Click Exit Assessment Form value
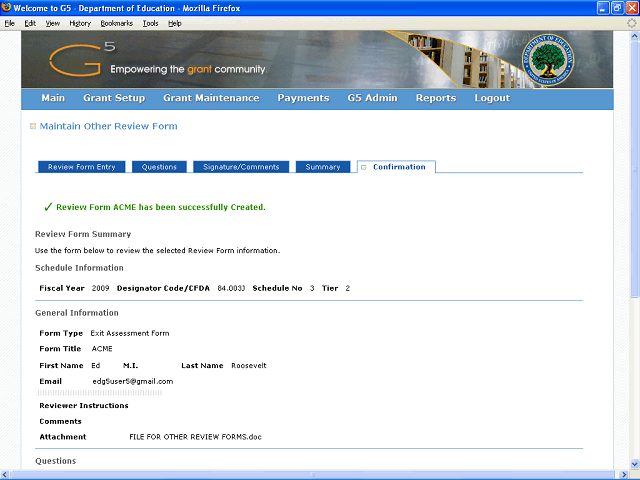 [130, 333]
